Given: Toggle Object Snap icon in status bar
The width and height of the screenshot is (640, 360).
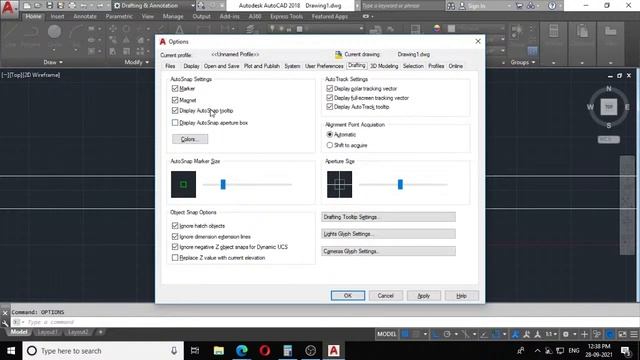Looking at the screenshot, I should (495, 334).
